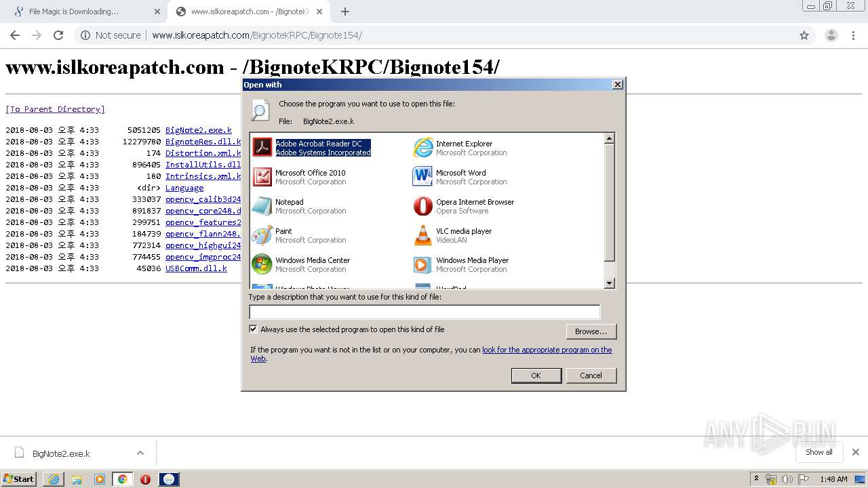This screenshot has height=488, width=868.
Task: Open the Language directory link
Action: (x=184, y=188)
